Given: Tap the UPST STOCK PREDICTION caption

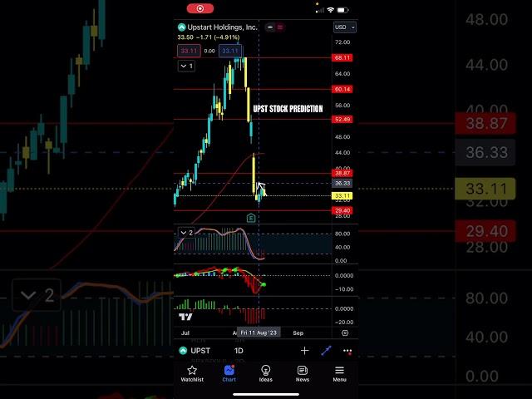Looking at the screenshot, I should point(288,109).
